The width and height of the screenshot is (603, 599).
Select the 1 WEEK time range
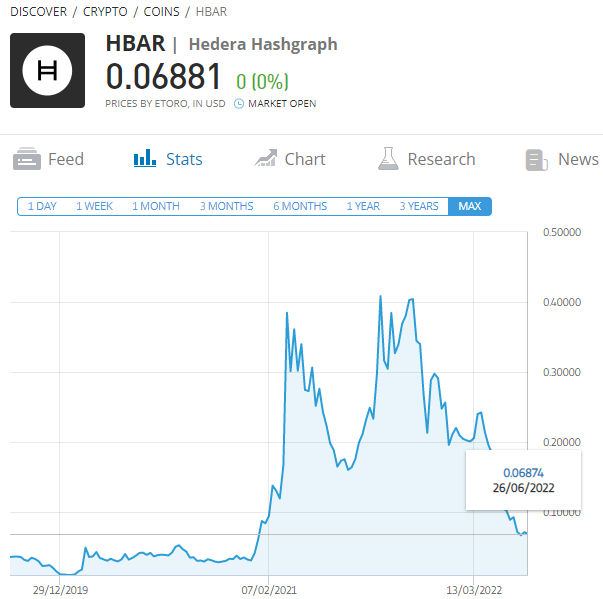click(95, 206)
